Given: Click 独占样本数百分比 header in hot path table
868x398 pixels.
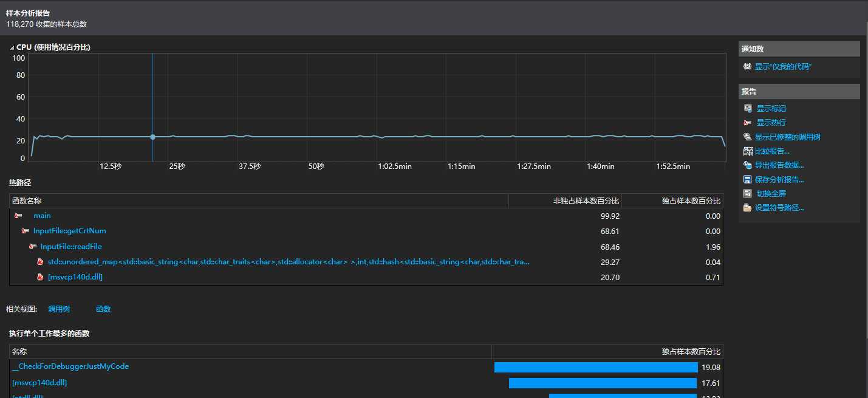Looking at the screenshot, I should (672, 201).
